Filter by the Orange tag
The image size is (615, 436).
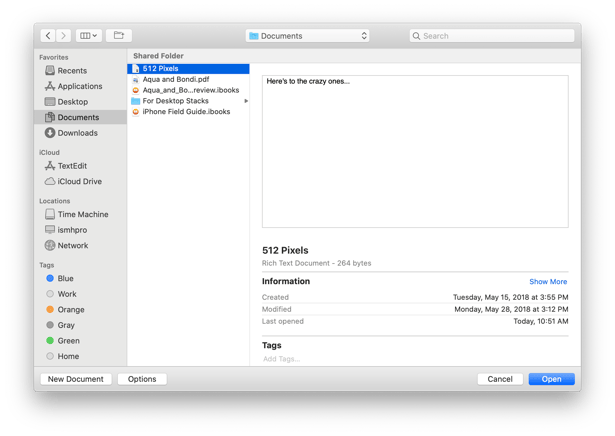pyautogui.click(x=80, y=310)
